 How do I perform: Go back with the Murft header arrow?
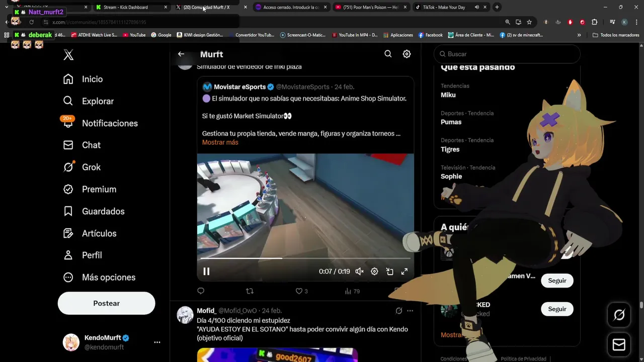(x=181, y=54)
